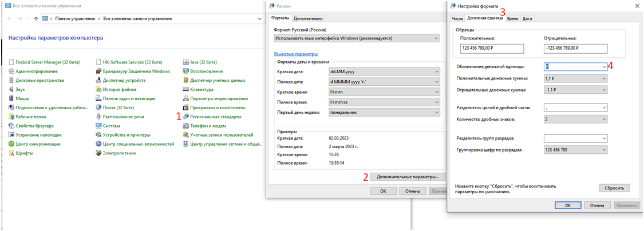Viewport: 644px width, 231px height.
Task: Open the Звук speaker icon
Action: [x=12, y=89]
